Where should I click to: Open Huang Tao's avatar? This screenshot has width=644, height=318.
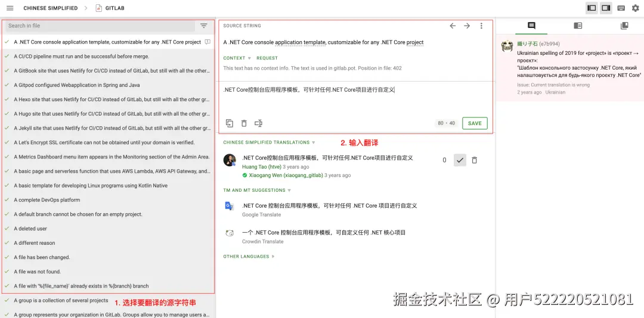[x=230, y=160]
